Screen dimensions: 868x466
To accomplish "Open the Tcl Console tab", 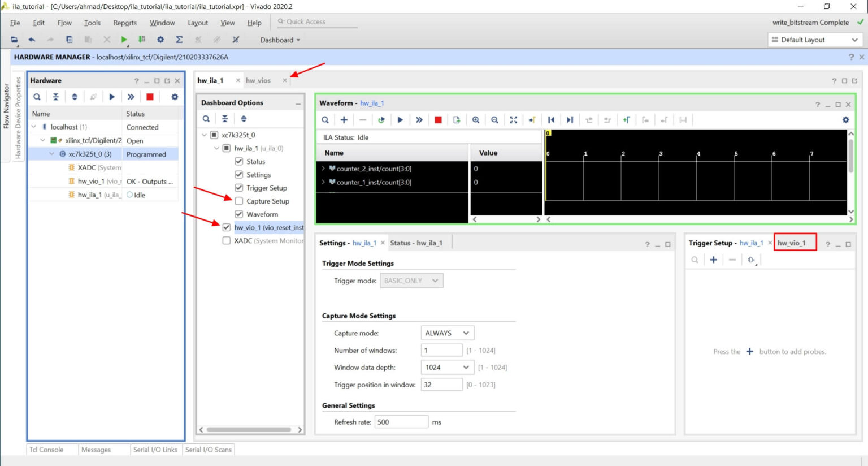I will (46, 450).
